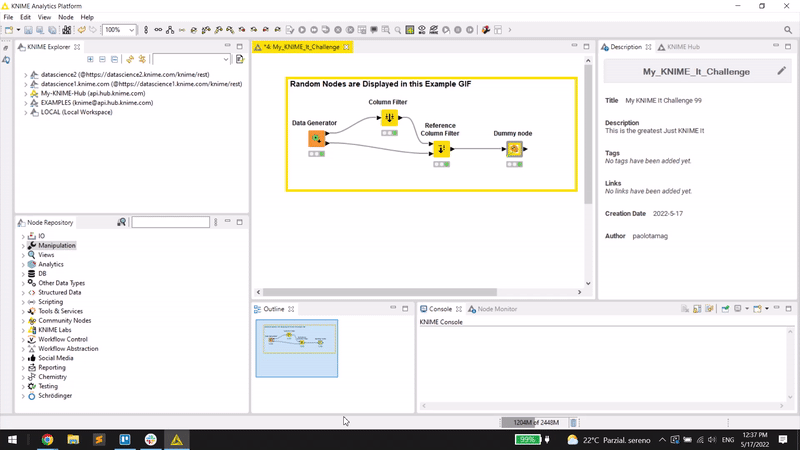Select datascience1.knime.com in KNIME Explorer

[x=141, y=84]
